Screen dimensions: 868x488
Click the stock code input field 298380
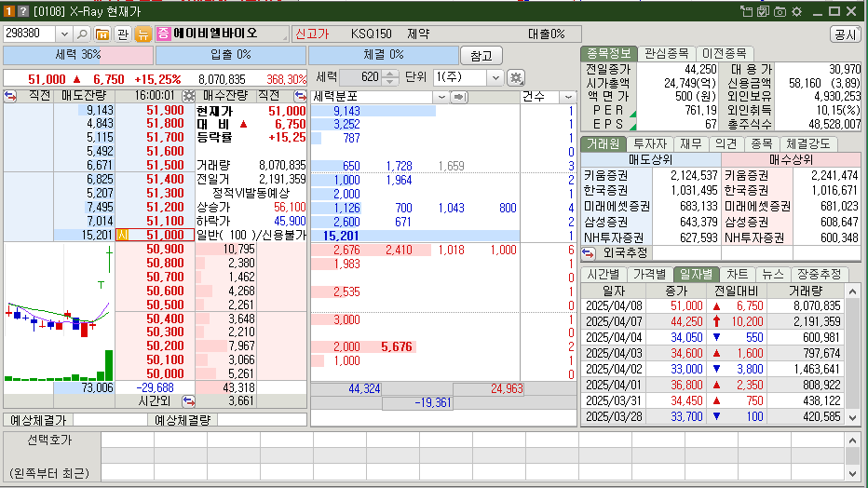click(30, 34)
